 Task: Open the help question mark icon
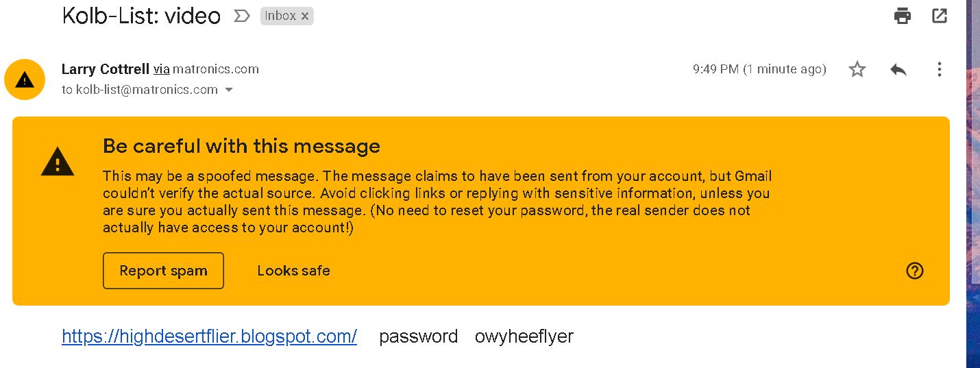(x=915, y=271)
